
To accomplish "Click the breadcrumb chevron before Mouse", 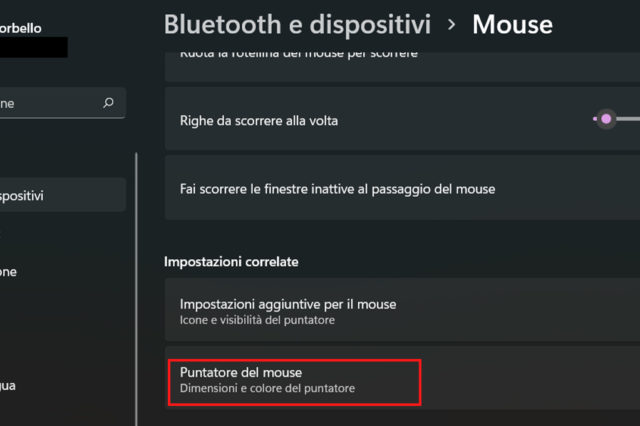I will pos(451,23).
